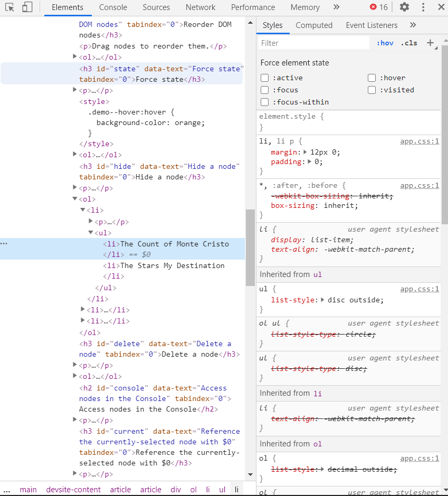Enable the :hover state checkbox
This screenshot has height=496, width=448.
pos(372,78)
